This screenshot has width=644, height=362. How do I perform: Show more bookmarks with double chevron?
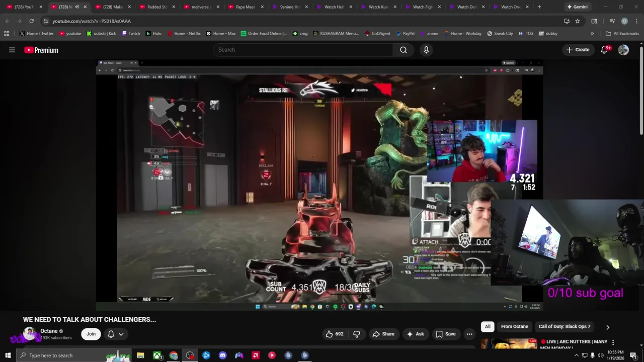[592, 34]
